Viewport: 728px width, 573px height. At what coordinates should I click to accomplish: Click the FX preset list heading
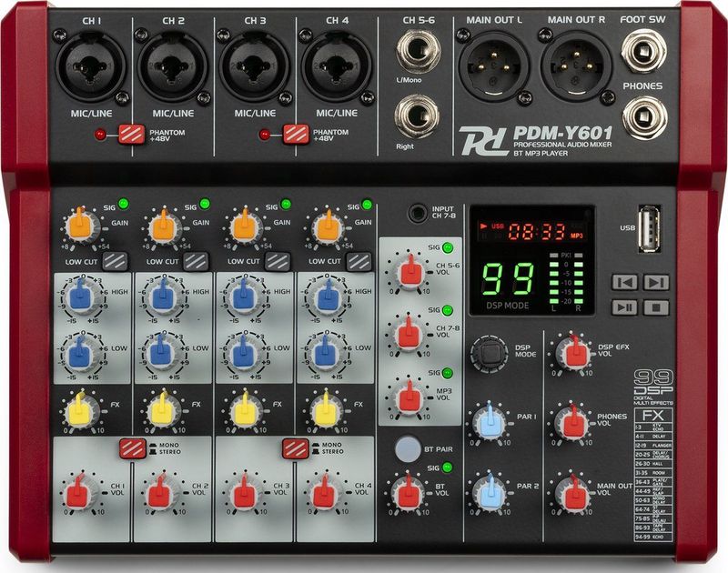point(652,415)
